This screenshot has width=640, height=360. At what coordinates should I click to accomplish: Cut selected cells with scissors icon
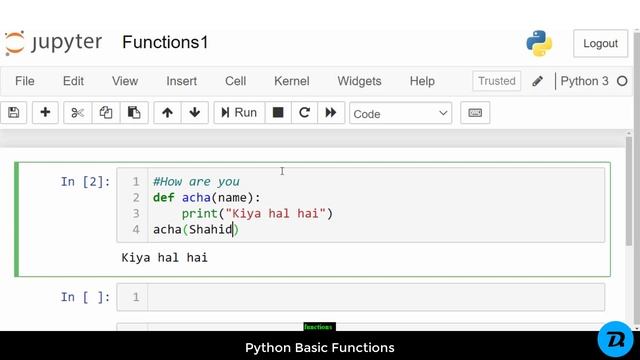78,113
